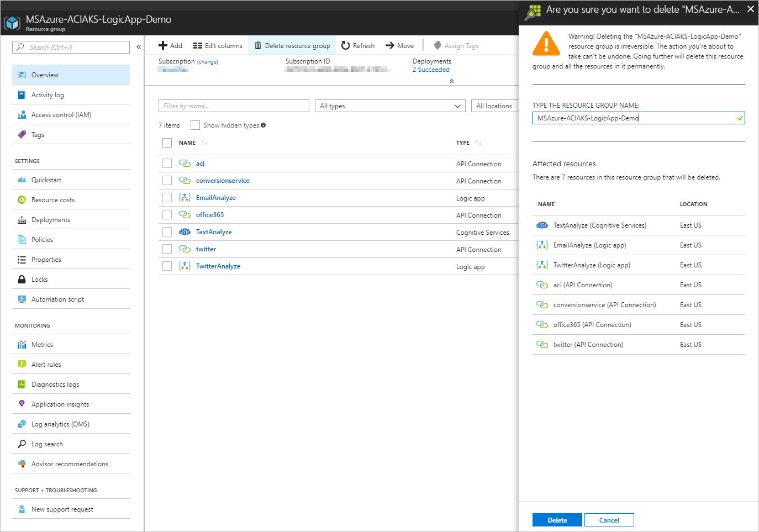
Task: Click the Move arrow icon
Action: click(389, 46)
